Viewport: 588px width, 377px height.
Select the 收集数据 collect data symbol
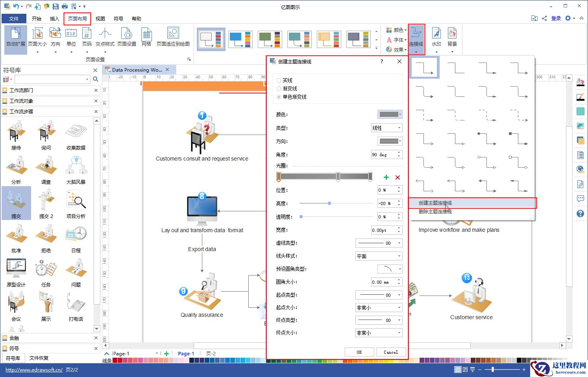(76, 136)
